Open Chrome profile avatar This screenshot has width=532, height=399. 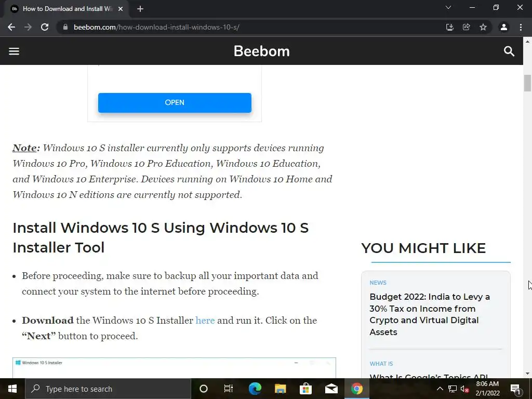point(504,27)
